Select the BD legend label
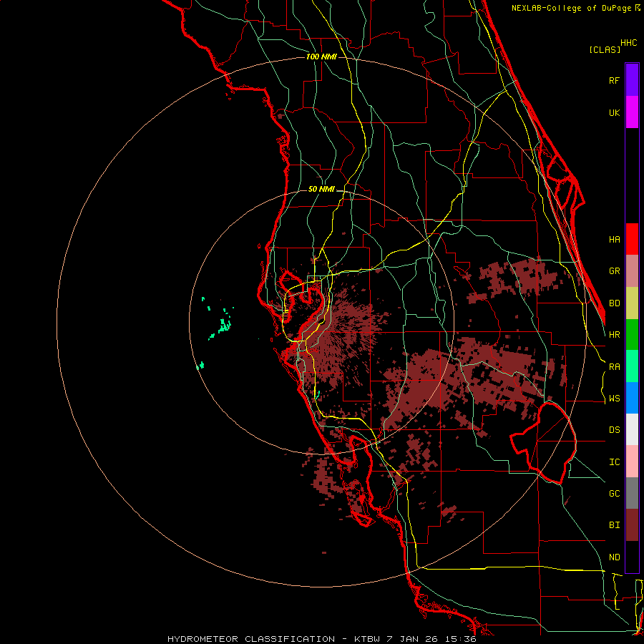Screen dimensions: 644x644 click(x=614, y=303)
